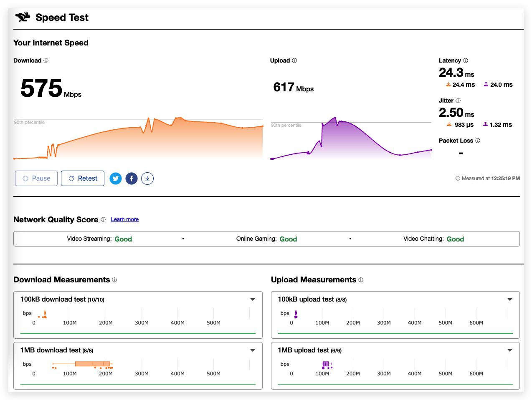Expand the 1MB upload test section

pos(510,350)
